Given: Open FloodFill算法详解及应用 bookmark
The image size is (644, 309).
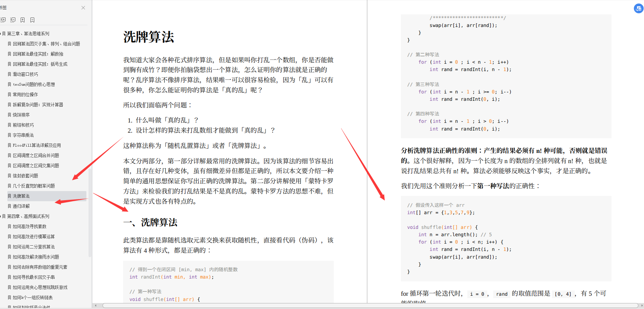Looking at the screenshot, I should coord(37,145).
